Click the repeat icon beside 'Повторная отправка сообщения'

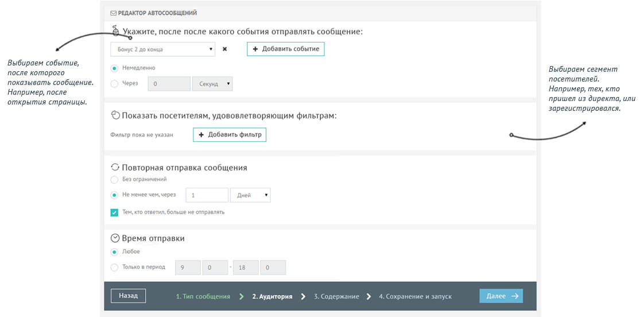click(x=115, y=168)
